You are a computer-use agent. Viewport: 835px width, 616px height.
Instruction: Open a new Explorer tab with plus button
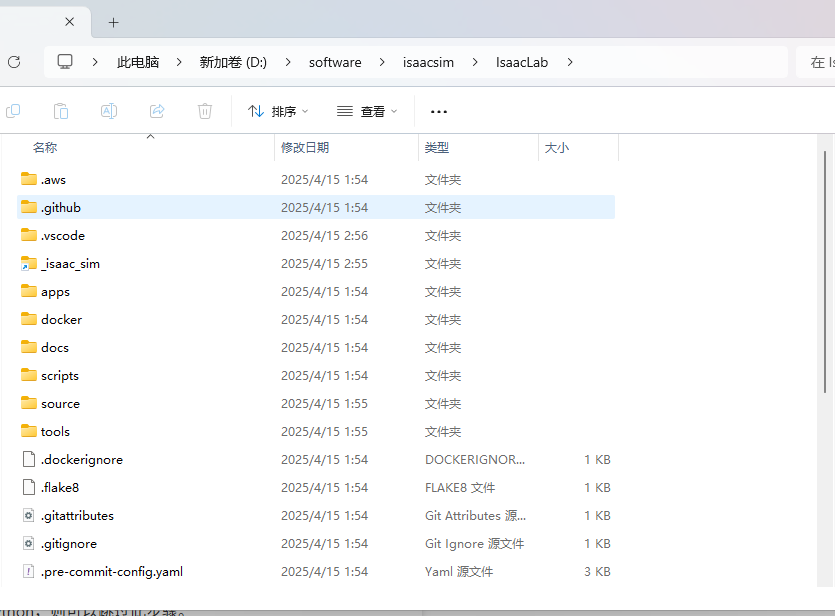click(113, 21)
